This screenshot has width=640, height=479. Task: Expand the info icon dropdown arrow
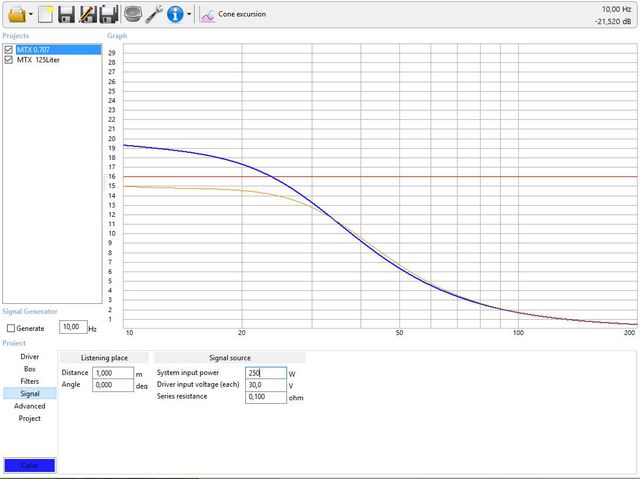click(x=189, y=14)
